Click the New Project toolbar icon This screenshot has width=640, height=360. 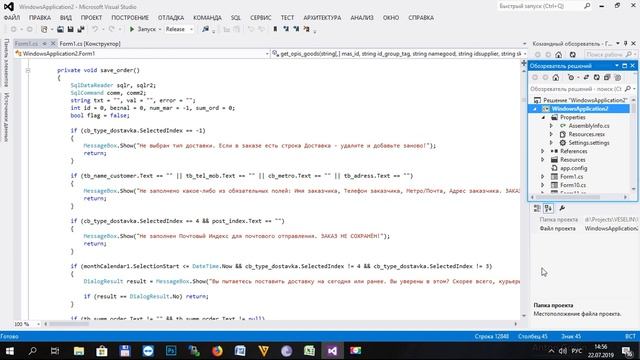(x=44, y=29)
